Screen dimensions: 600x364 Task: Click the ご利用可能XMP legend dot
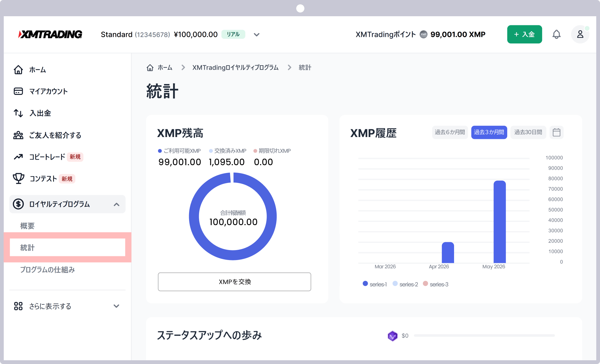[x=160, y=151]
